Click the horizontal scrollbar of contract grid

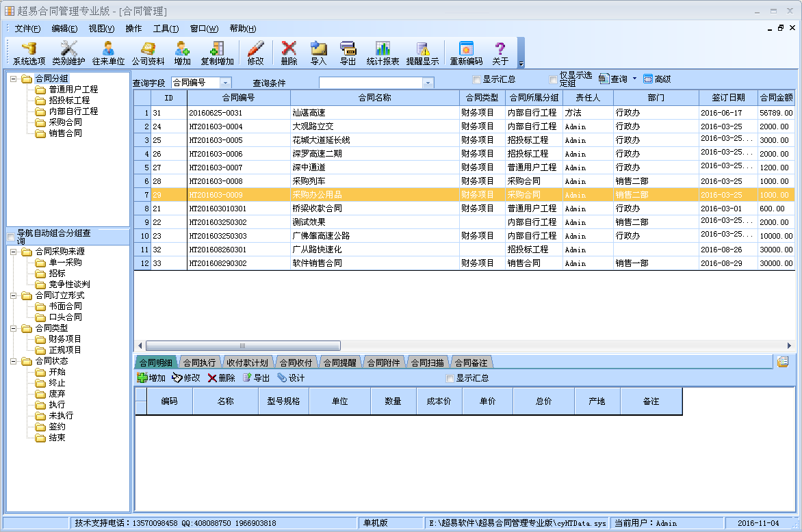[243, 346]
